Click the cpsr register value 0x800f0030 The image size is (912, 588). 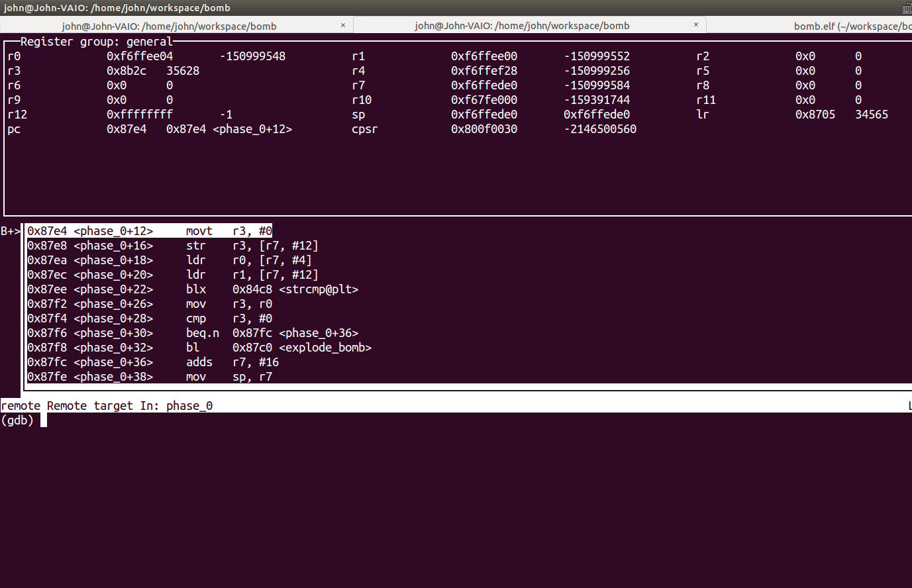point(484,129)
